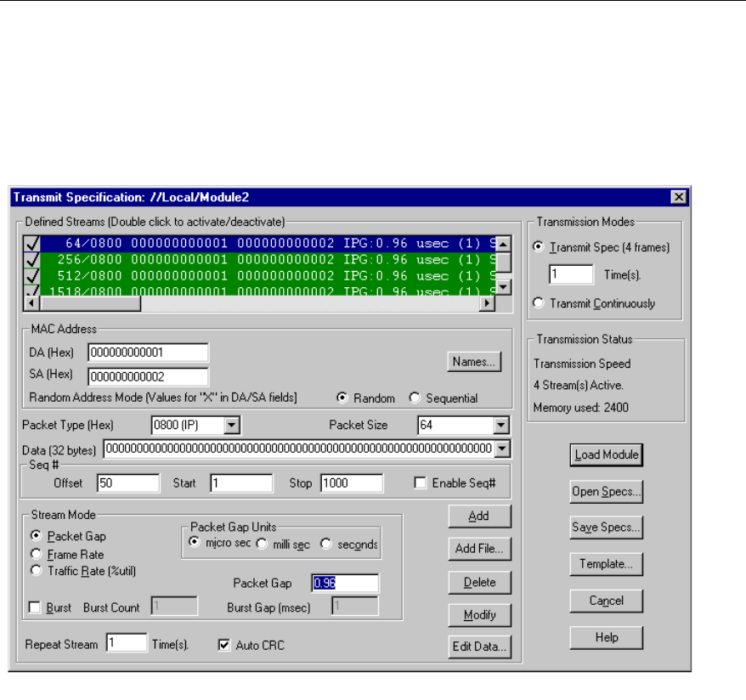Viewport: 746px width, 700px height.
Task: Open the Data (32 bytes) dropdown
Action: [x=501, y=449]
